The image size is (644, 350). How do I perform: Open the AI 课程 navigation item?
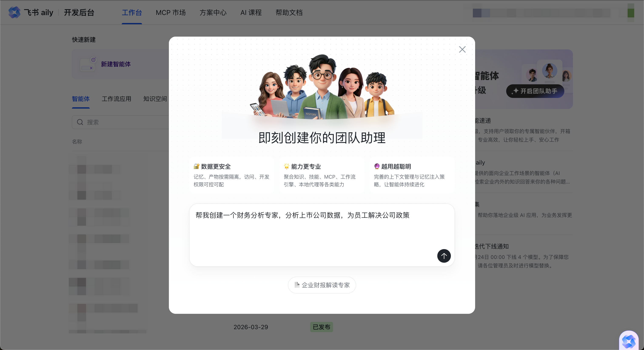[x=251, y=13]
